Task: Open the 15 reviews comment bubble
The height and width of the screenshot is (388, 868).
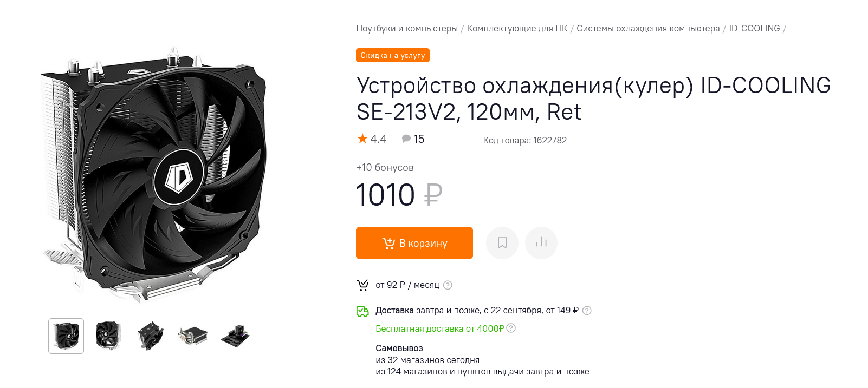Action: [413, 139]
